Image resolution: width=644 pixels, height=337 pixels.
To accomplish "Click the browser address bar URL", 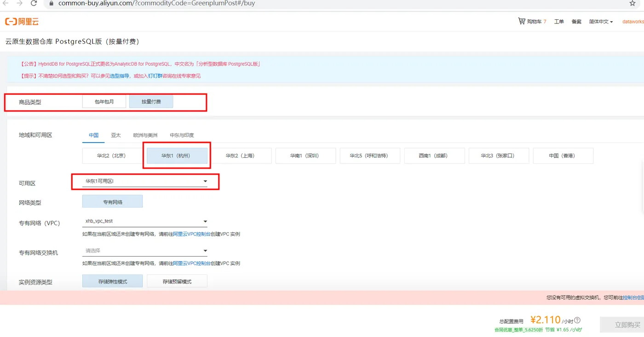I will pyautogui.click(x=156, y=3).
